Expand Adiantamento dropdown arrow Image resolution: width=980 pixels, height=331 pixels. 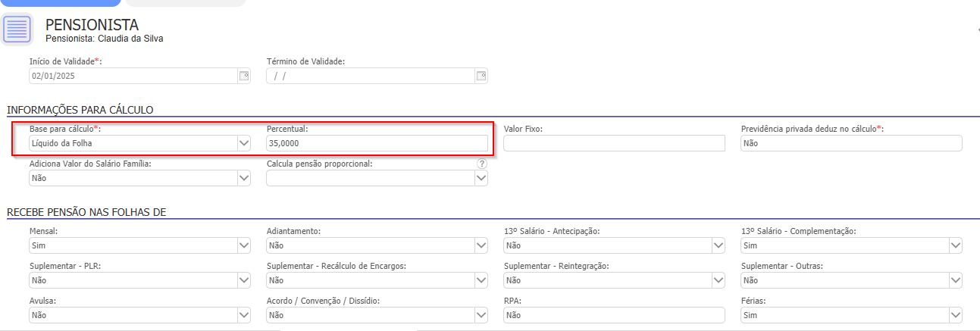coord(481,245)
